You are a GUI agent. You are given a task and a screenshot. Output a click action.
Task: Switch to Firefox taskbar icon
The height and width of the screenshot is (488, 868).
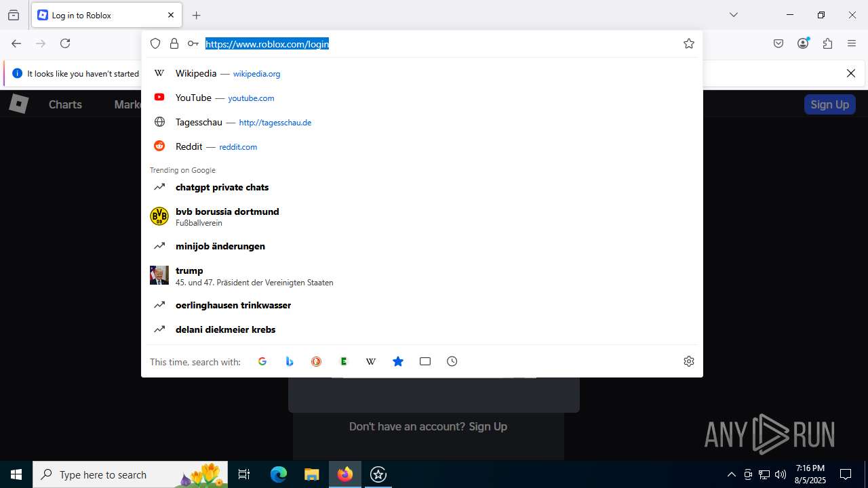click(x=345, y=474)
